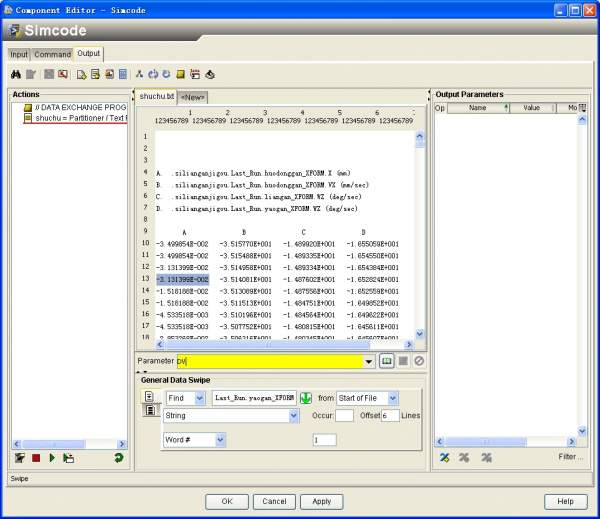
Task: Click the step-run icon under Actions
Action: pyautogui.click(x=68, y=458)
